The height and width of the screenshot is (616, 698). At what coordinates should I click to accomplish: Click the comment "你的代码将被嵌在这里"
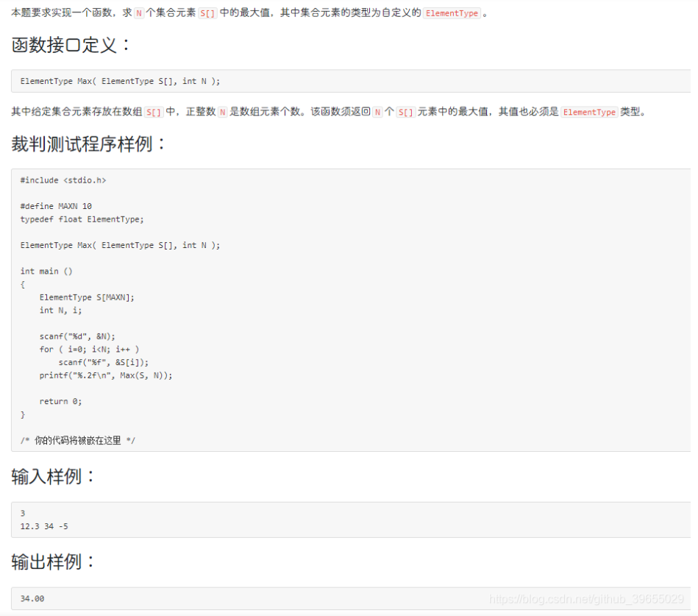(x=76, y=440)
